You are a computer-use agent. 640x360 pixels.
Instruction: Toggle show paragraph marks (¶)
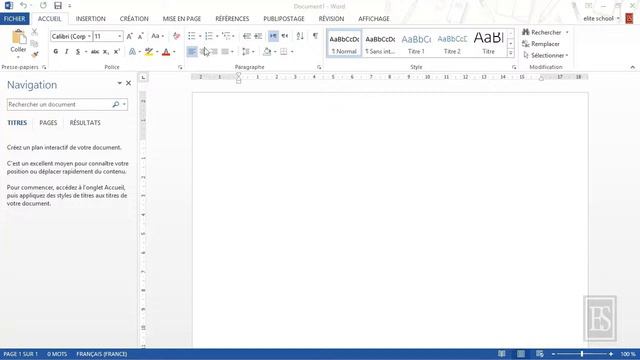coord(315,36)
